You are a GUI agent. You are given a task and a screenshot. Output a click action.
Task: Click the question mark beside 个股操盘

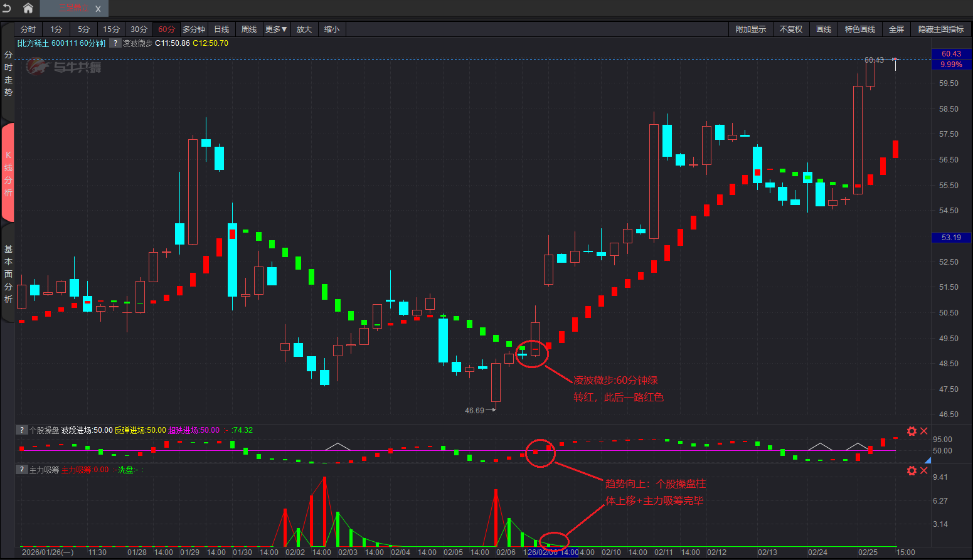(x=22, y=430)
